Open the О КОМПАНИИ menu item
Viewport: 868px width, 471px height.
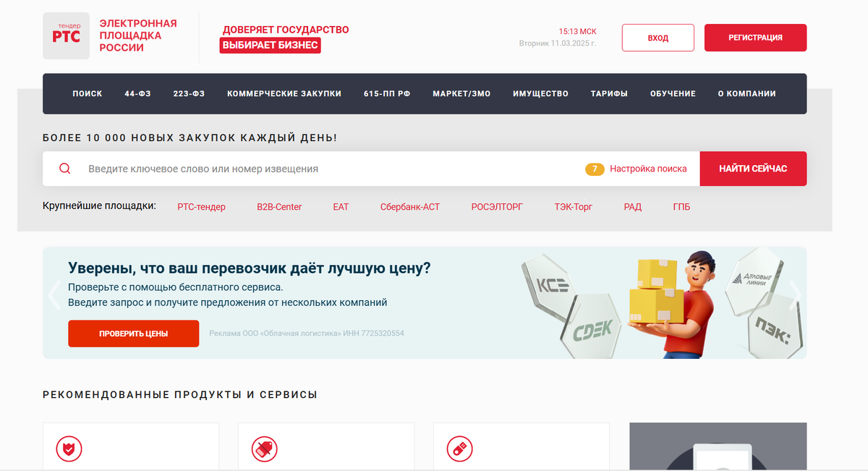(746, 93)
